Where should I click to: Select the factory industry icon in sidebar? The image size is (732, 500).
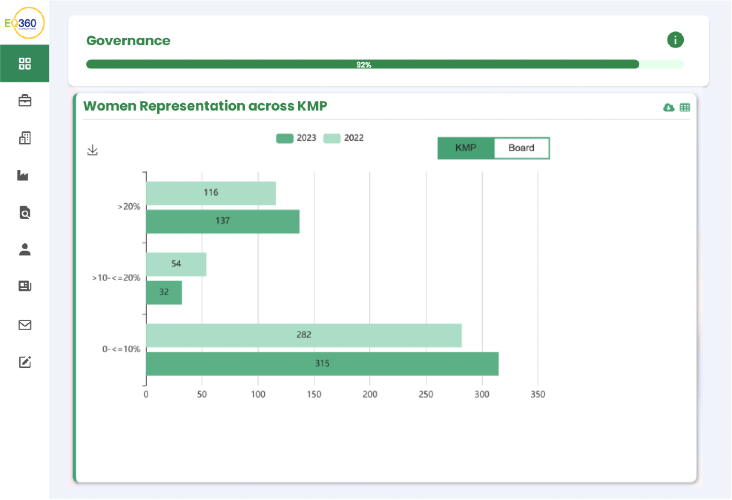[x=23, y=176]
